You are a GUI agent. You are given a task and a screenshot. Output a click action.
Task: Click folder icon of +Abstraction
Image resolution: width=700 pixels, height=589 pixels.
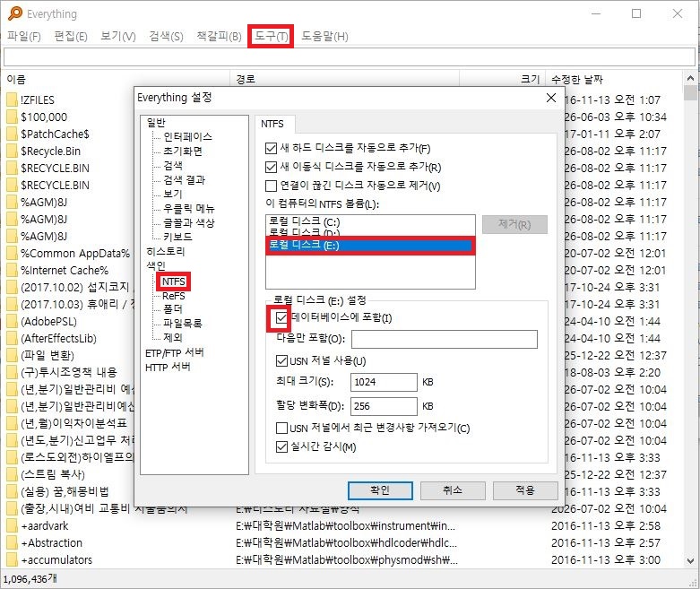pyautogui.click(x=12, y=542)
